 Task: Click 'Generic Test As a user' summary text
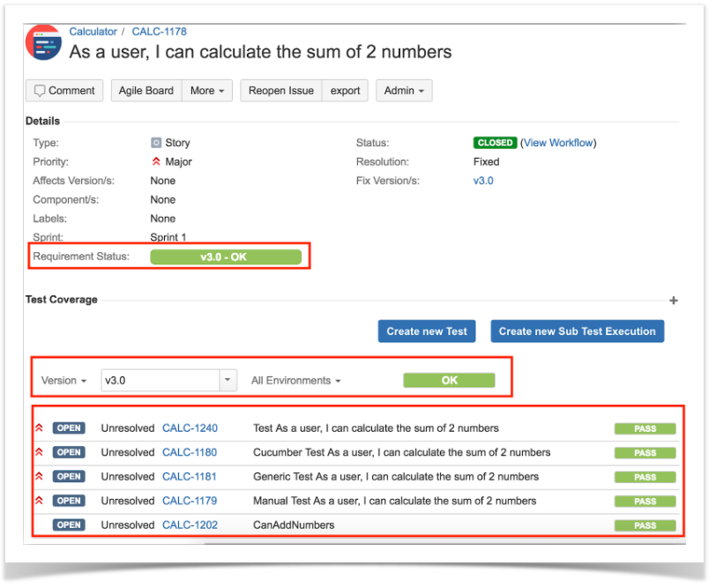[396, 477]
